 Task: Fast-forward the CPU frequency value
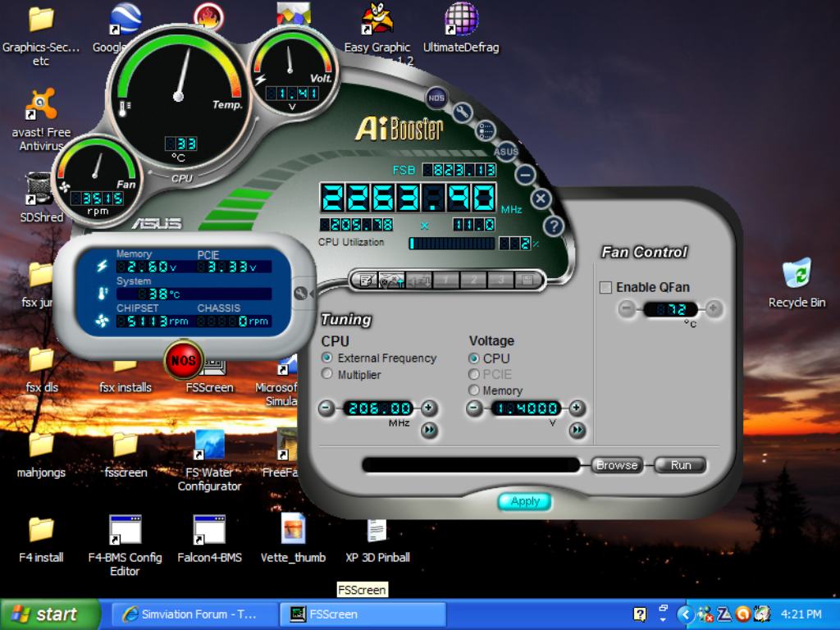[429, 430]
